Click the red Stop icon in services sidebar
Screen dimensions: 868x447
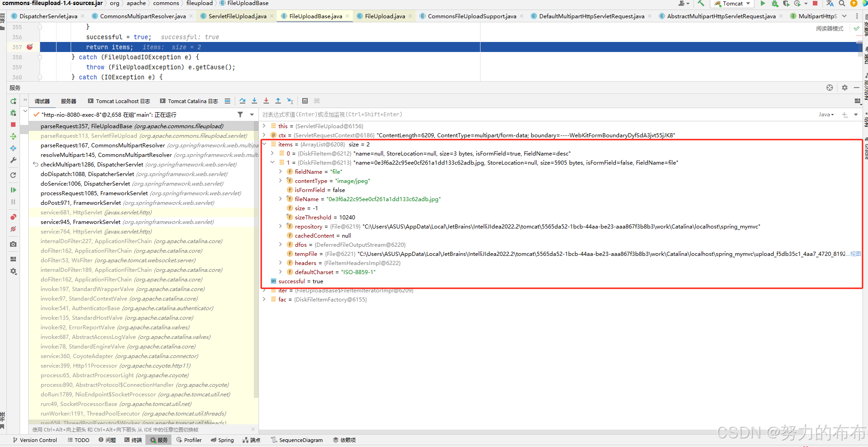[x=13, y=125]
